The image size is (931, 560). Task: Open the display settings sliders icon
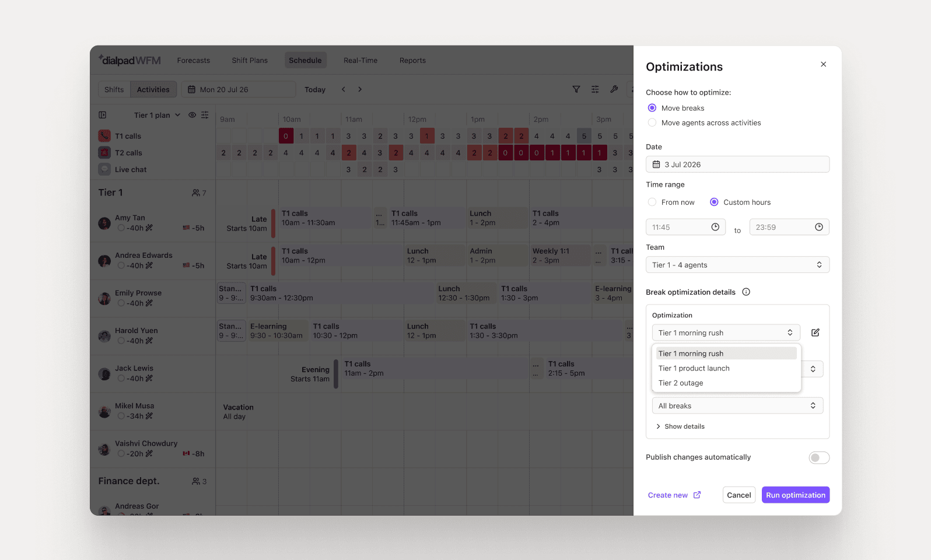tap(595, 89)
